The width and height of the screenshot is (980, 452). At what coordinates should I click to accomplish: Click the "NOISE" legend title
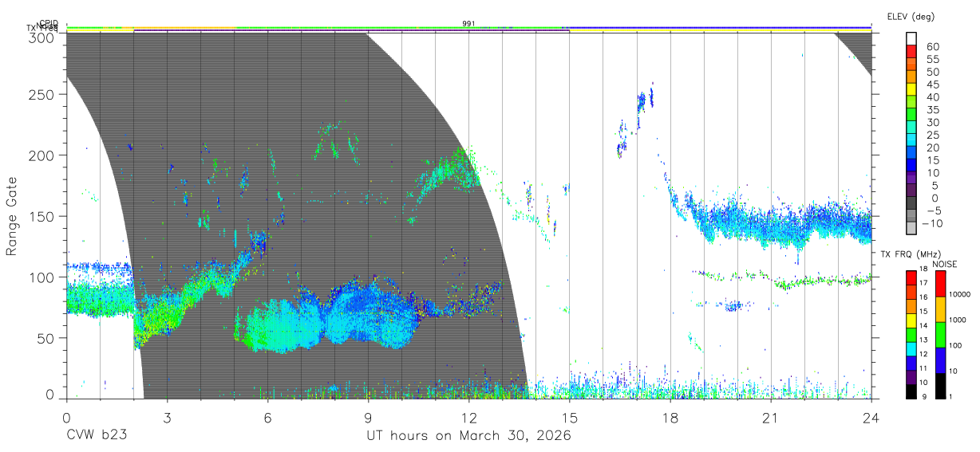[x=943, y=264]
